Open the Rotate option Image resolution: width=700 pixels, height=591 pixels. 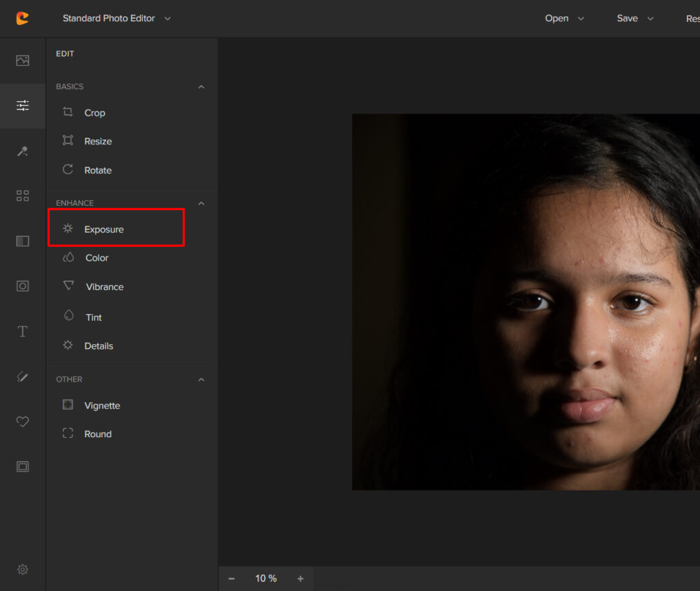(98, 170)
